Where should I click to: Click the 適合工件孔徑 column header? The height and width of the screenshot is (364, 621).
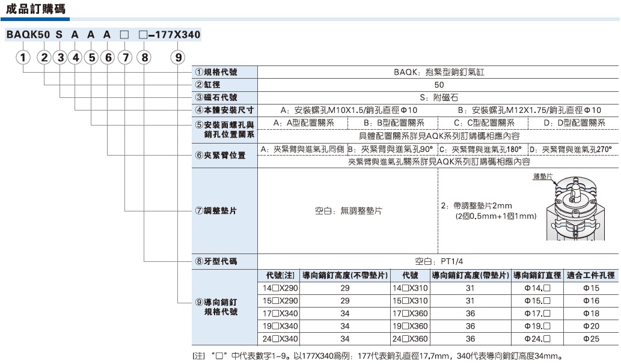pos(591,275)
